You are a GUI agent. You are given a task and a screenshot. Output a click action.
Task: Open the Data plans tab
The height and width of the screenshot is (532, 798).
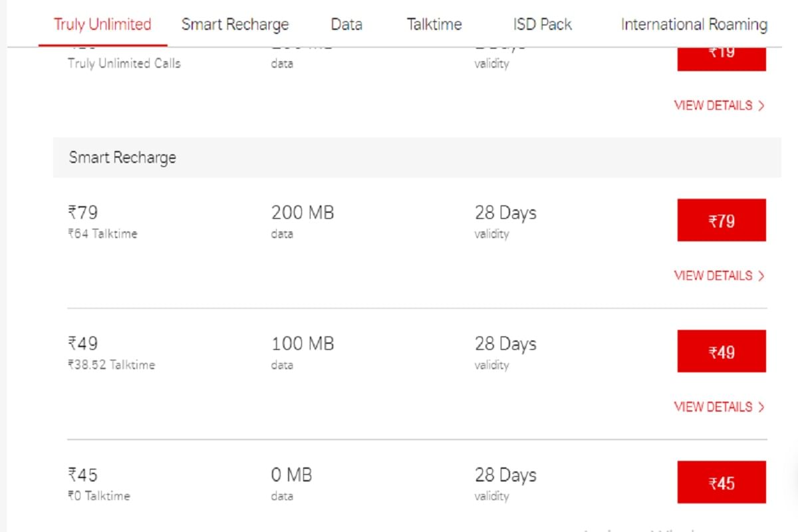pyautogui.click(x=346, y=24)
